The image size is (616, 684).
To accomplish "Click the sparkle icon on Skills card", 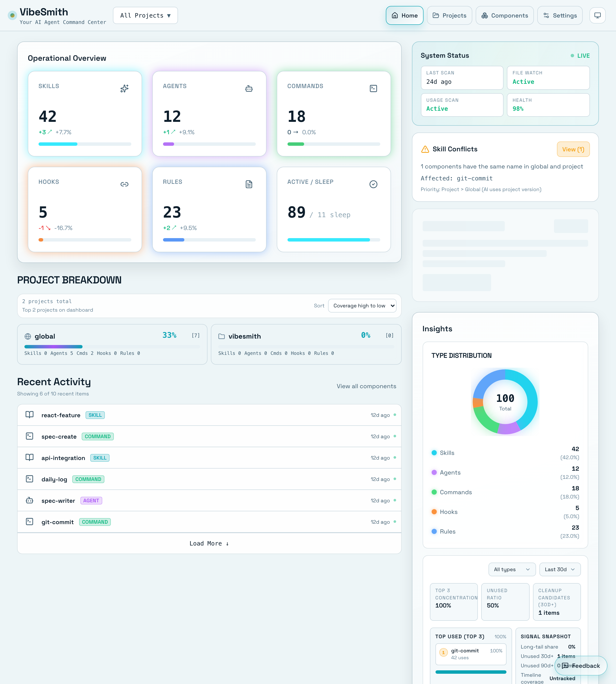I will tap(124, 89).
